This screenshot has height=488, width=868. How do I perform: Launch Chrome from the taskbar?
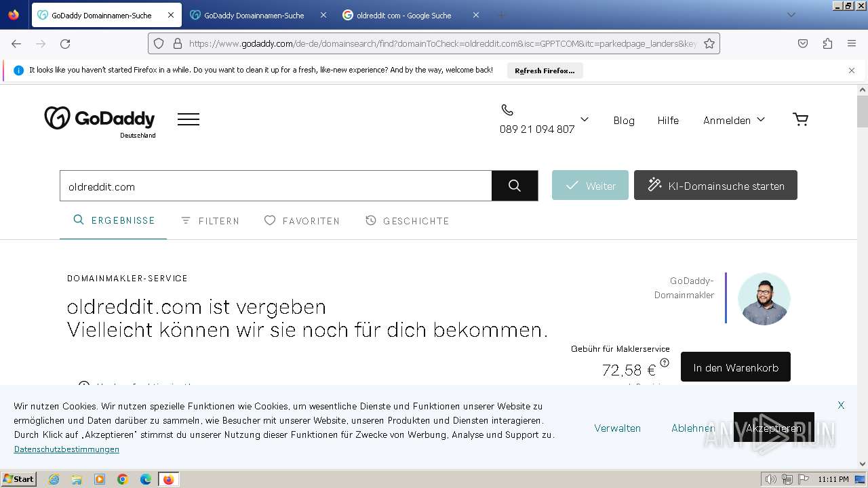point(123,479)
